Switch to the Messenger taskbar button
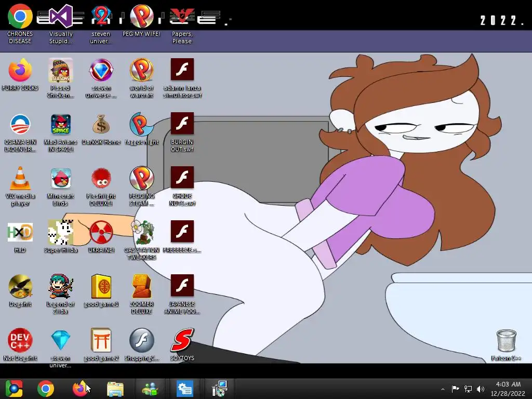The height and width of the screenshot is (399, 532). point(150,389)
